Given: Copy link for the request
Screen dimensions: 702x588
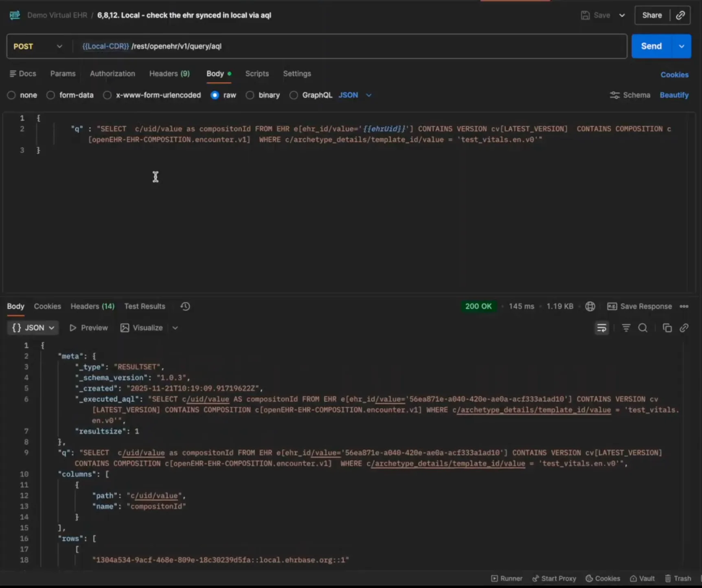Looking at the screenshot, I should click(680, 15).
